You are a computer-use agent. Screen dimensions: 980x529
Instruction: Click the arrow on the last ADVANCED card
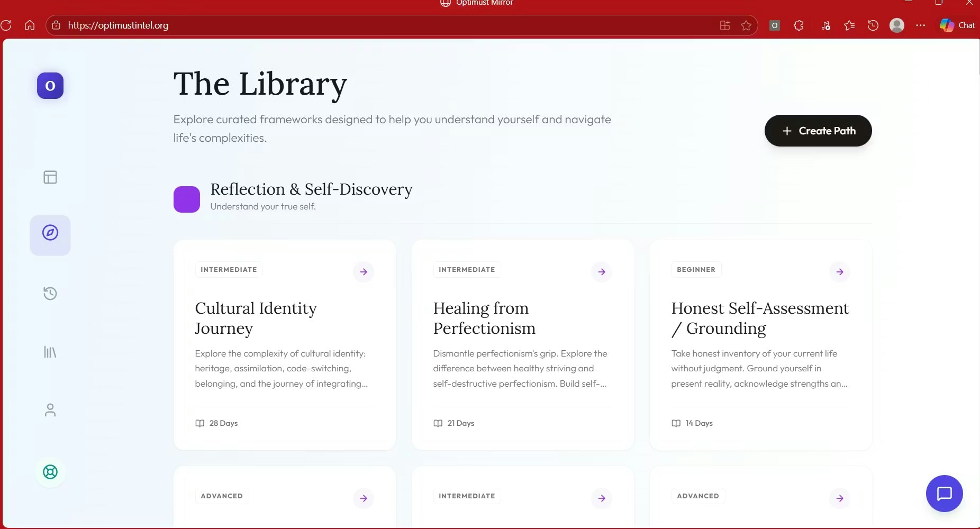coord(840,498)
